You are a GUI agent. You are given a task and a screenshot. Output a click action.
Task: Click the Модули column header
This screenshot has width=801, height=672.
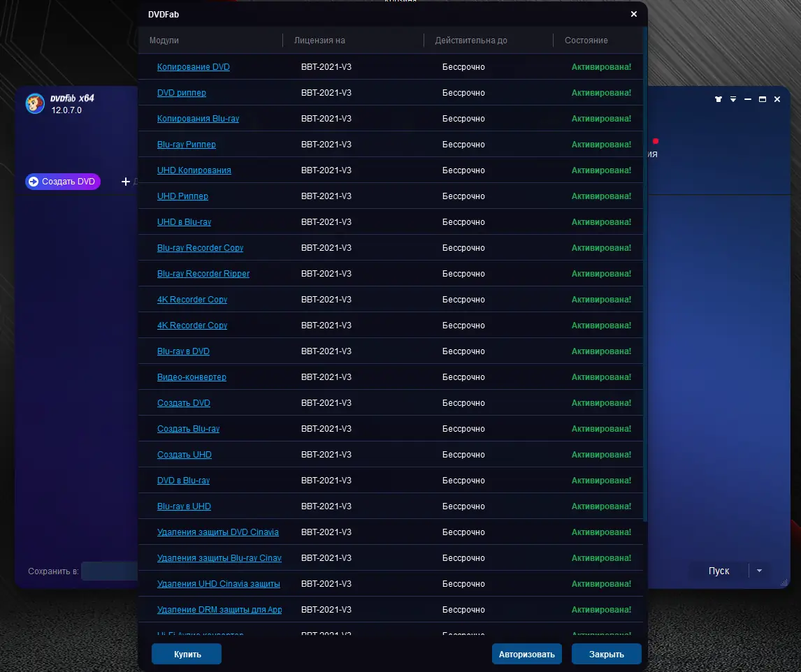pos(164,41)
